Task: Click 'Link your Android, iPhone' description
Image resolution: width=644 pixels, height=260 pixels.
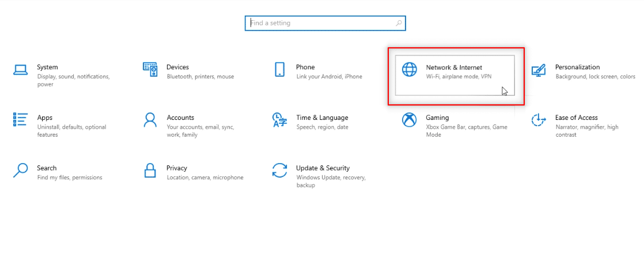Action: (x=329, y=77)
